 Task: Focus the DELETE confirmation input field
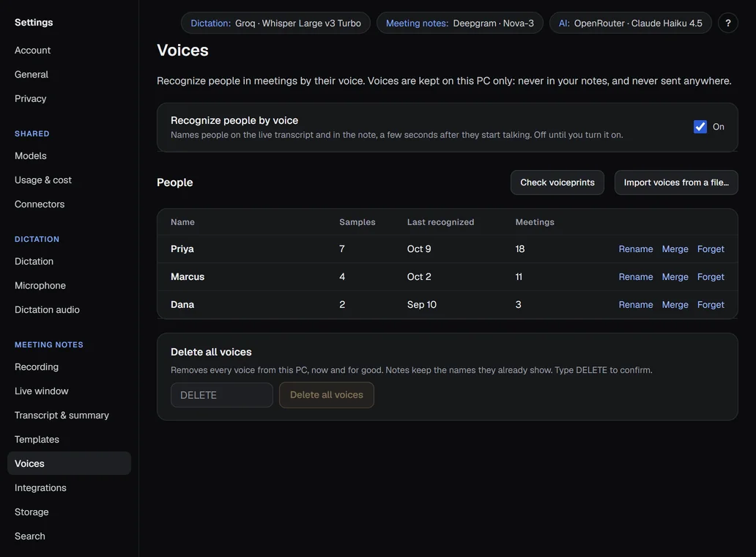[x=222, y=395]
